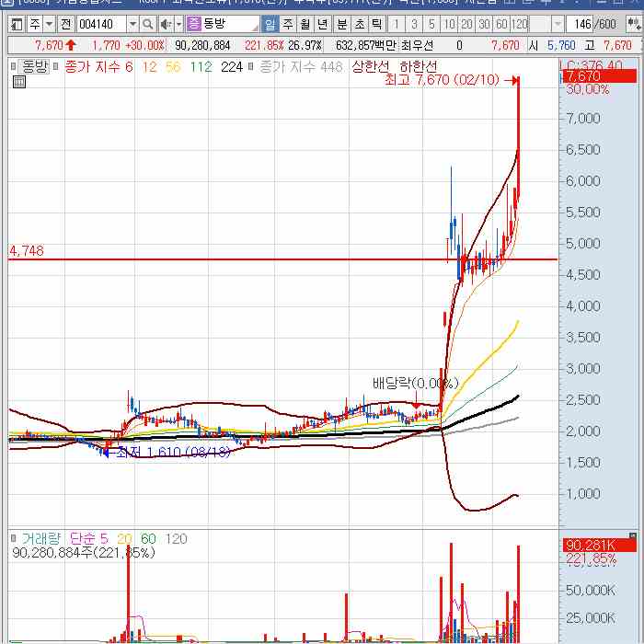Switch to 틱 tick chart period
Screen dimensions: 644x644
pos(376,24)
